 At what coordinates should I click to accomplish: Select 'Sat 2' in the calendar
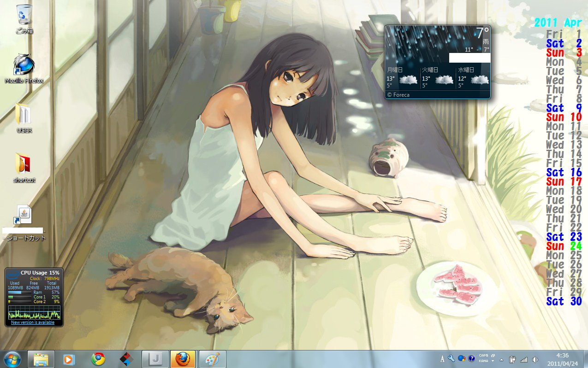tap(564, 43)
